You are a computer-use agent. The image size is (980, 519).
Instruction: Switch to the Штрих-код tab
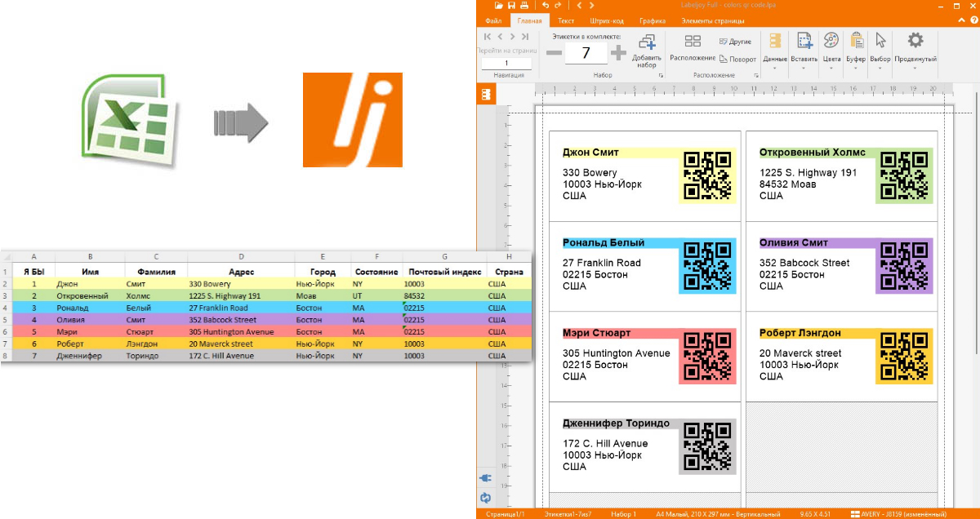pyautogui.click(x=607, y=20)
